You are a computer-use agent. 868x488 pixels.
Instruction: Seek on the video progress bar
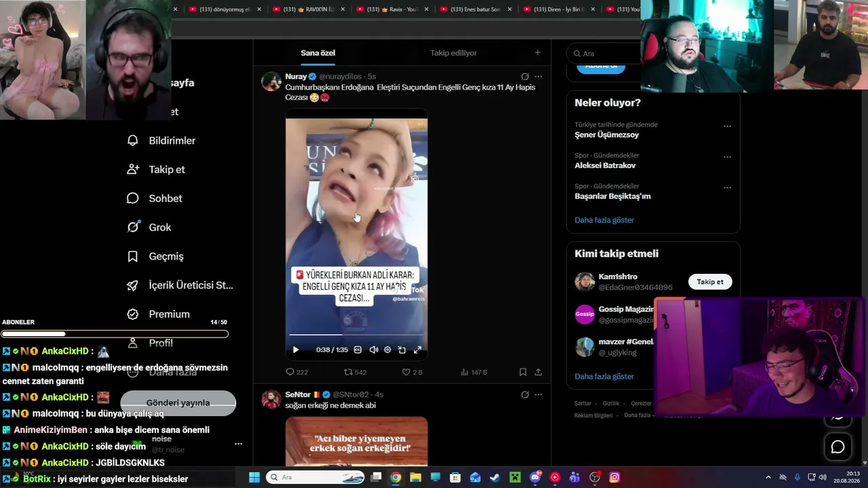356,335
